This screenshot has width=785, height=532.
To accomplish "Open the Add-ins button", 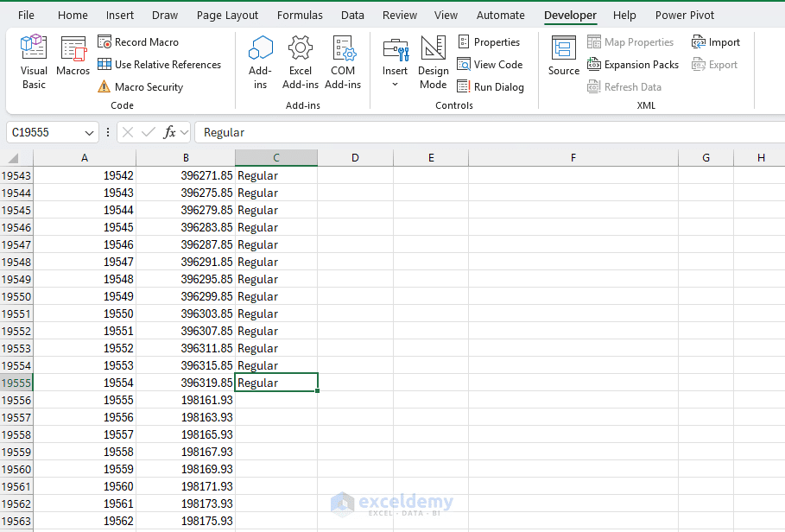I will click(x=260, y=62).
